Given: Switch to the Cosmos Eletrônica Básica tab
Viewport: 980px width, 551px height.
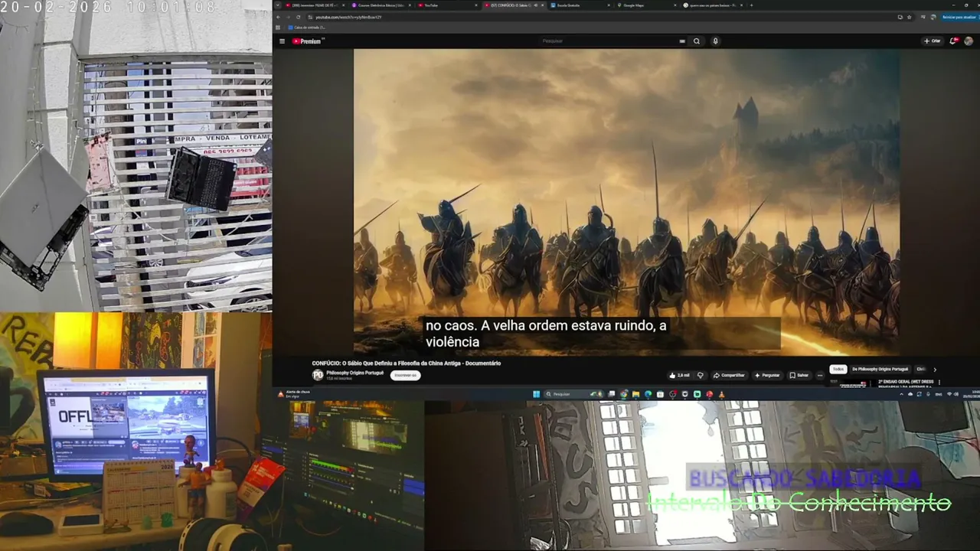Looking at the screenshot, I should pos(381,5).
